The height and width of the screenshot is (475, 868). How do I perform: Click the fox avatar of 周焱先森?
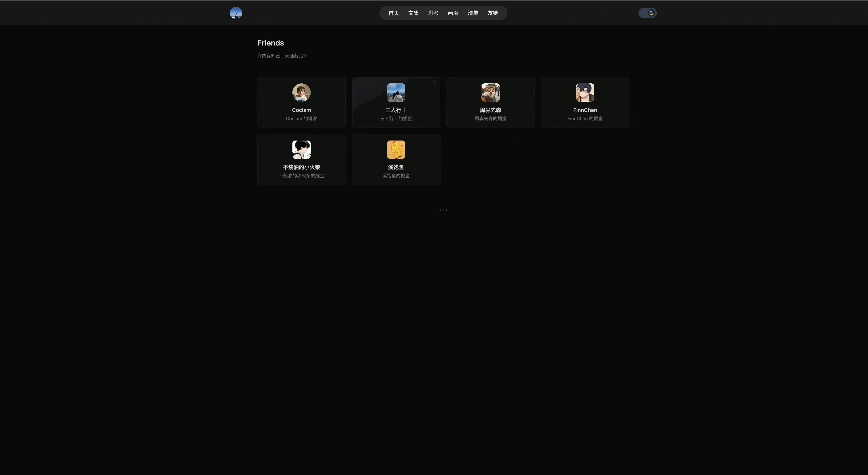click(x=490, y=92)
